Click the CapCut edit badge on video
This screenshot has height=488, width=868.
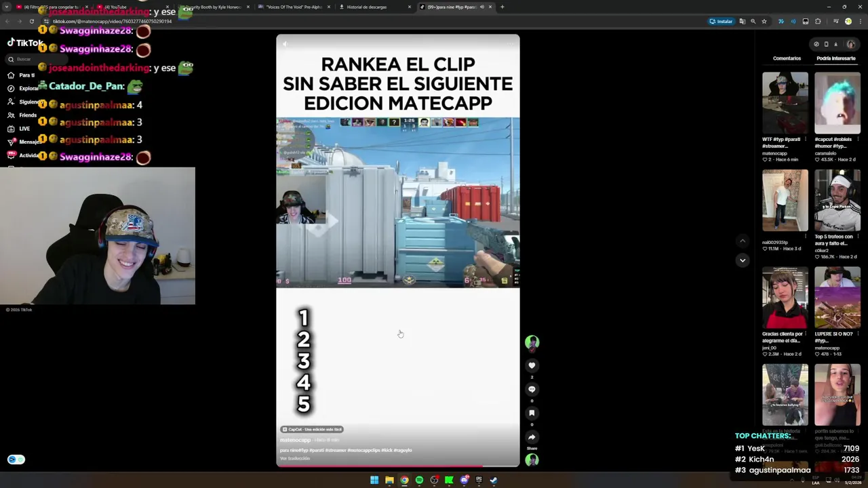pyautogui.click(x=312, y=429)
